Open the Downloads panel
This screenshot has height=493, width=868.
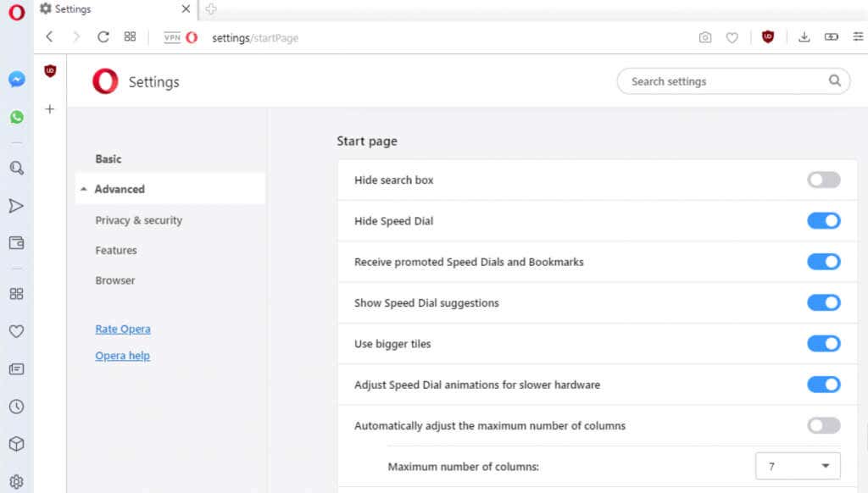click(804, 37)
